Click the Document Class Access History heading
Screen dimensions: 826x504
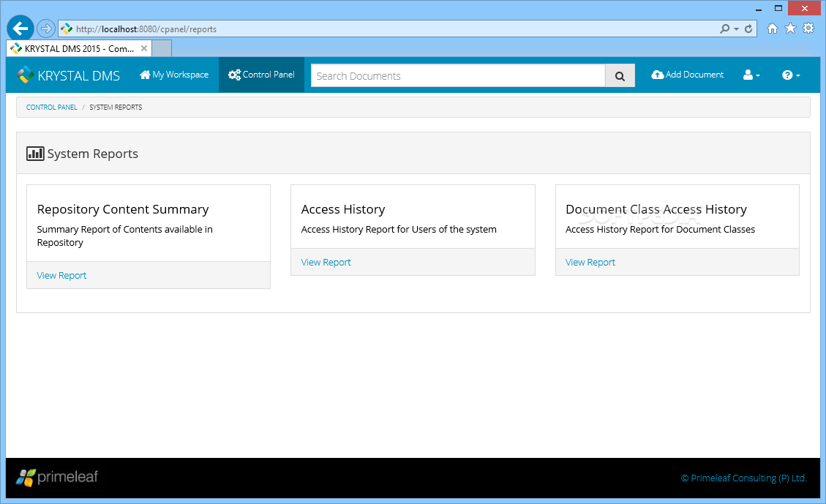[656, 209]
